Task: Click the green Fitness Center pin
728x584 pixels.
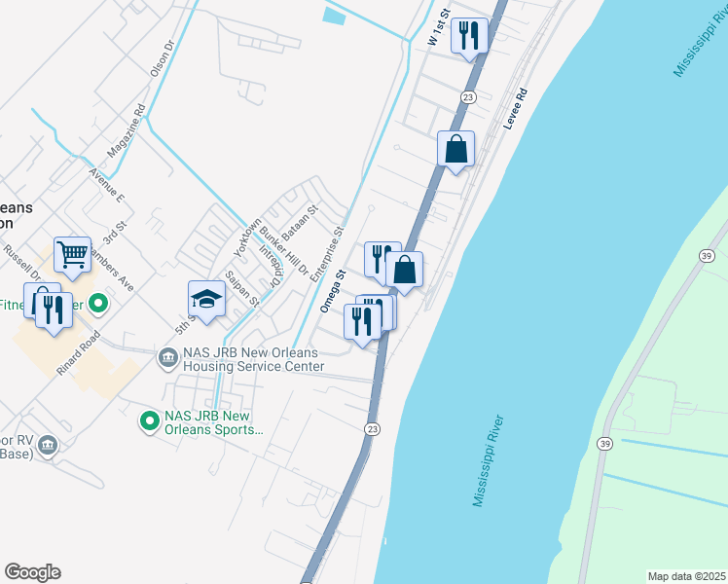Action: click(x=98, y=305)
